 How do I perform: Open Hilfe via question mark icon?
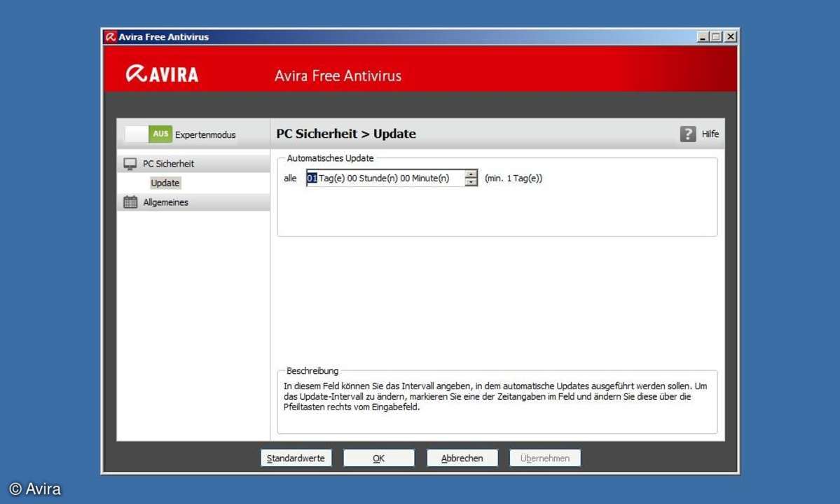[688, 134]
